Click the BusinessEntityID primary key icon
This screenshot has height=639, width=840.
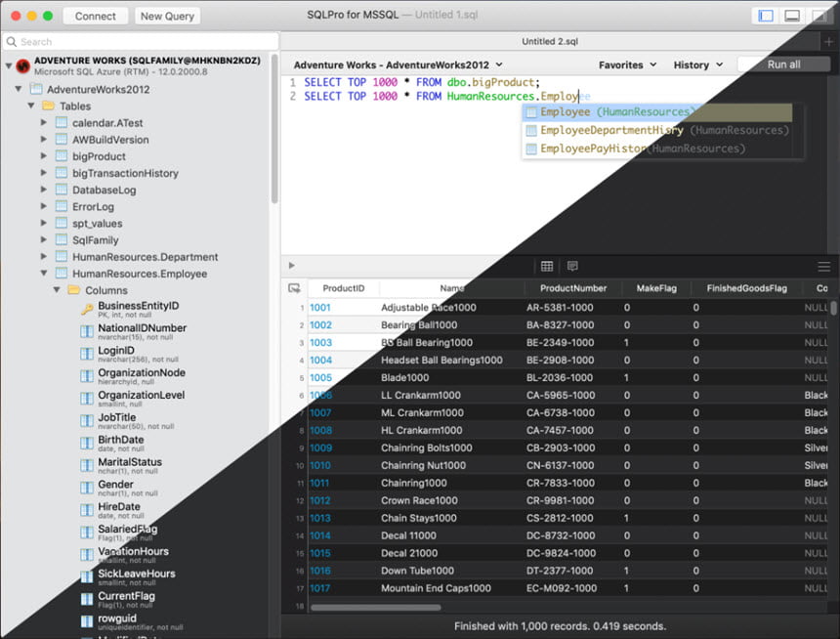(x=87, y=310)
